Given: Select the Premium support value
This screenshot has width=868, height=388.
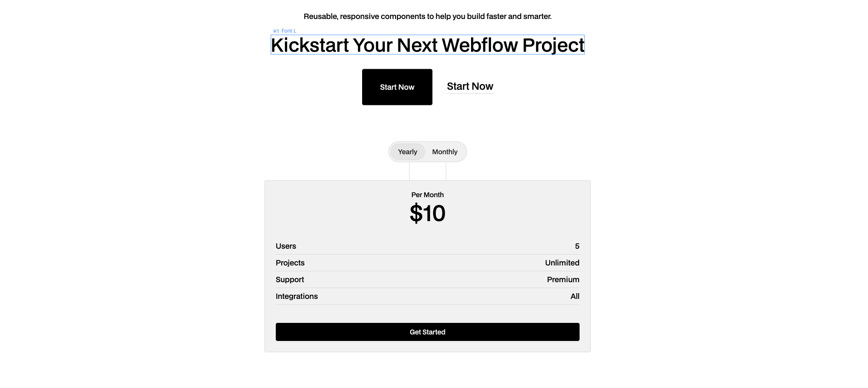Looking at the screenshot, I should (563, 279).
